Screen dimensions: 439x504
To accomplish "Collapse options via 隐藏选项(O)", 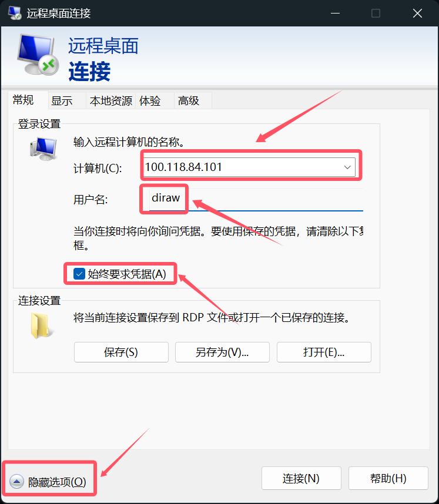I will [57, 482].
